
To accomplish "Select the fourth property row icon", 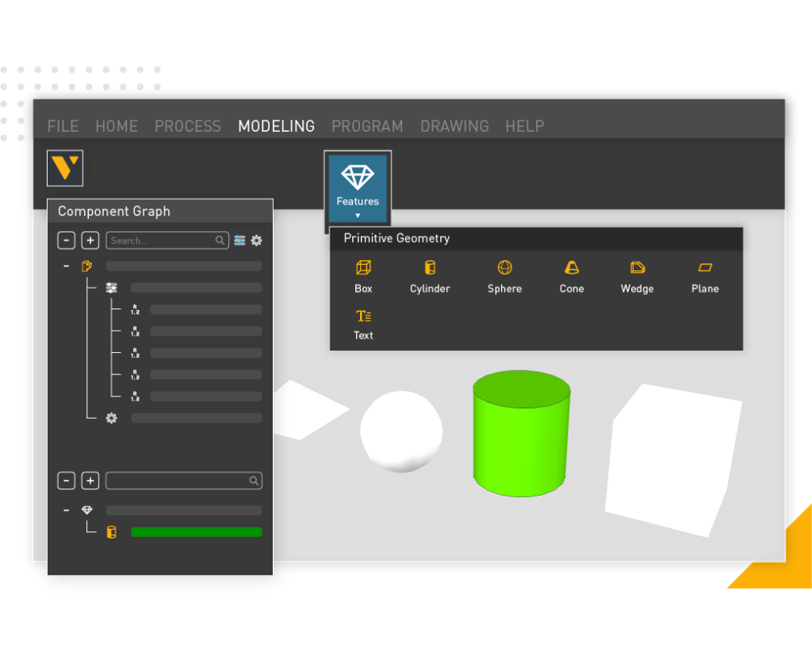I will [135, 375].
